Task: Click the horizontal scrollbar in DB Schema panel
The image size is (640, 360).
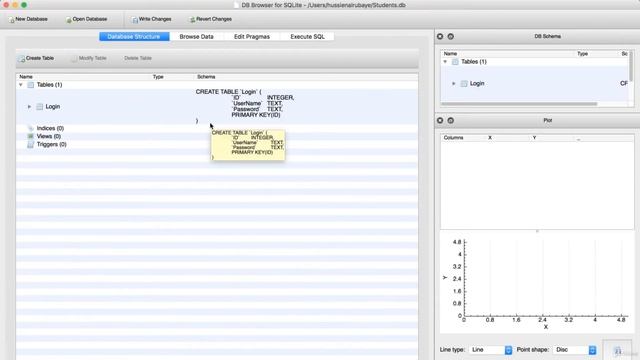Action: tap(519, 104)
